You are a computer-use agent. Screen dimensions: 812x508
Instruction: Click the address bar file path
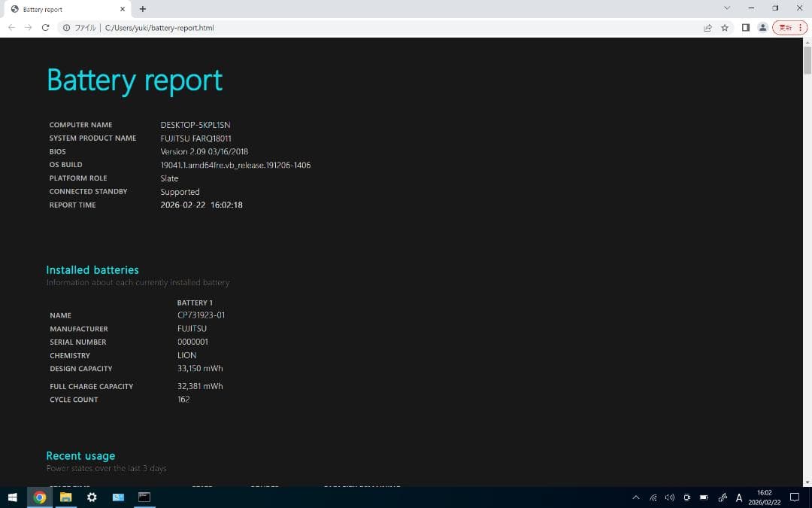159,28
